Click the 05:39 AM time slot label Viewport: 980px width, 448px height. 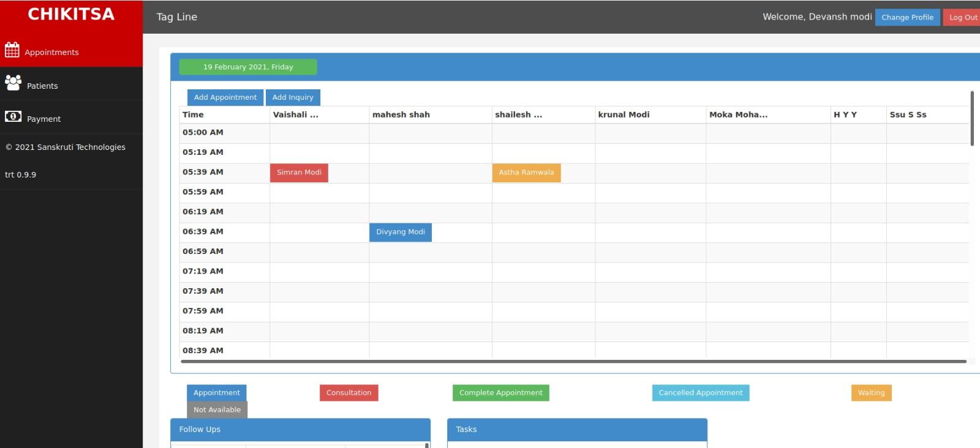(x=203, y=172)
